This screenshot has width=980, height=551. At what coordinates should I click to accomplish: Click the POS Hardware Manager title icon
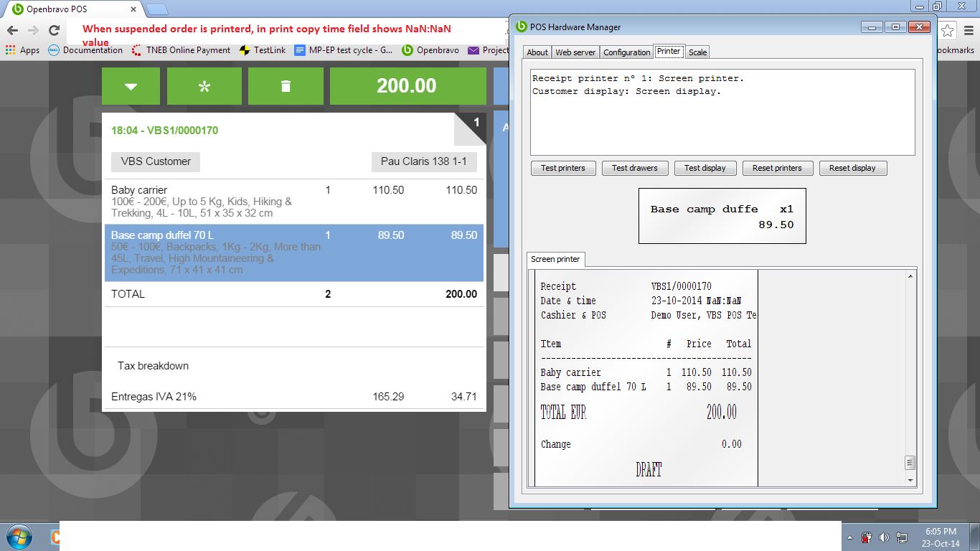pos(522,27)
